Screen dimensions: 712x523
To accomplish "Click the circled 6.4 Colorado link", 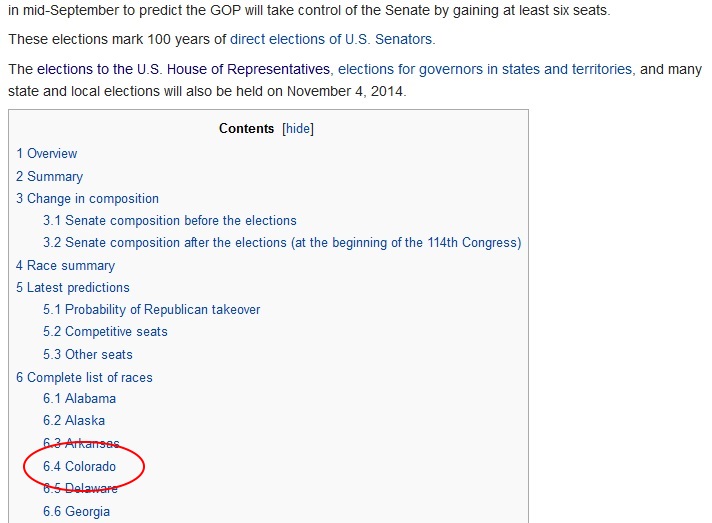I will click(x=80, y=467).
